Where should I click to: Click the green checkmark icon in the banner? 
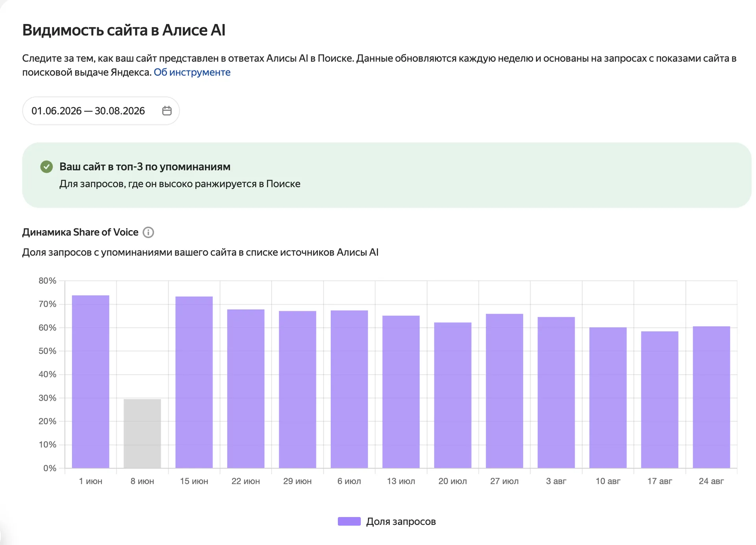(46, 167)
